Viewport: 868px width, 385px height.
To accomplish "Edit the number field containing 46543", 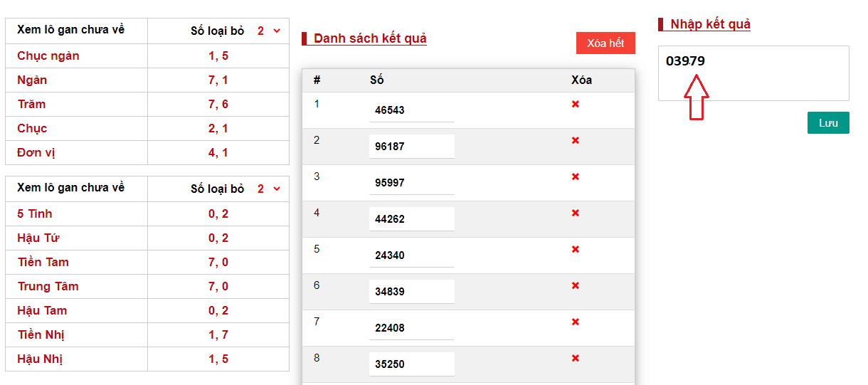I will point(411,111).
